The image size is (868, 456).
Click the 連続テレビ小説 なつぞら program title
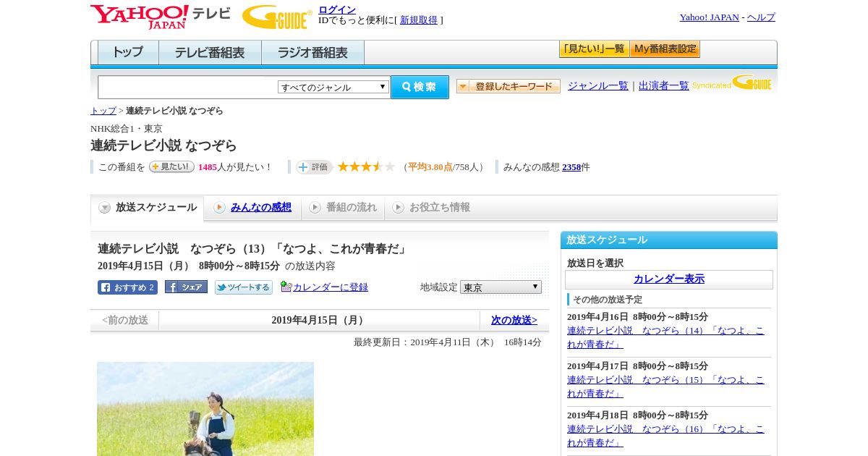coord(163,145)
